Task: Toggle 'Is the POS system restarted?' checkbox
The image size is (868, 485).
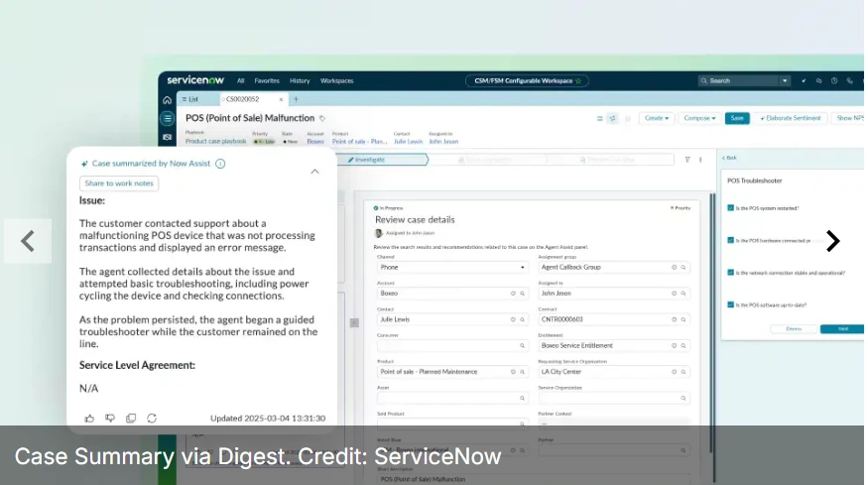Action: pos(731,208)
